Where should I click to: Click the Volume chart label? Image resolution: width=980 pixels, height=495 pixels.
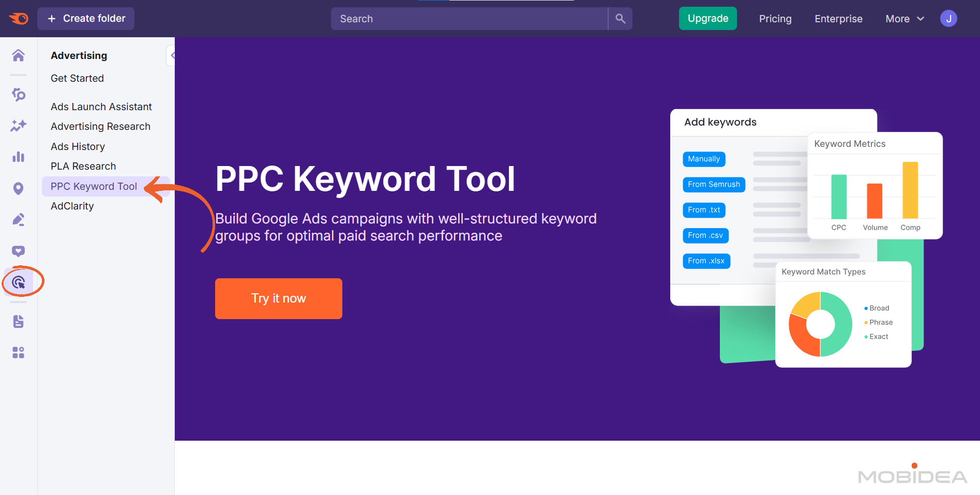tap(875, 228)
